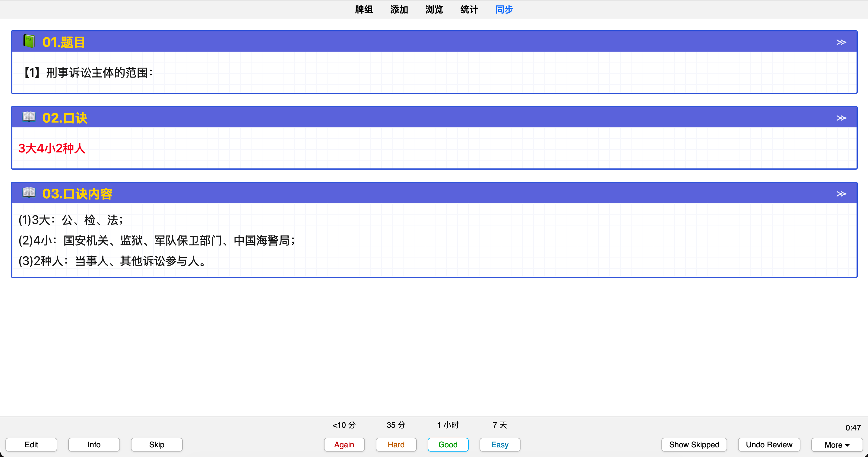This screenshot has width=868, height=457.
Task: Click the line (2)4小：国安机关、监狱
Action: [x=157, y=241]
